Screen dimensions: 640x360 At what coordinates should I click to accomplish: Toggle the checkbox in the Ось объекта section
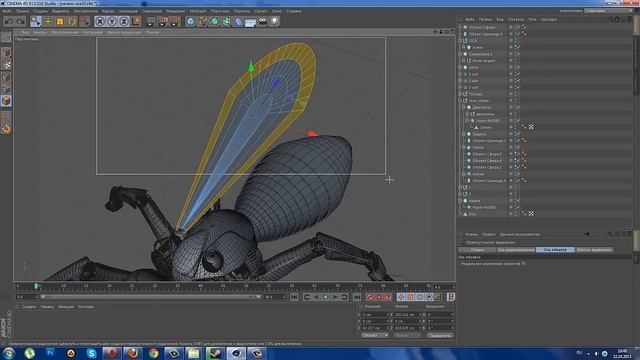point(524,264)
